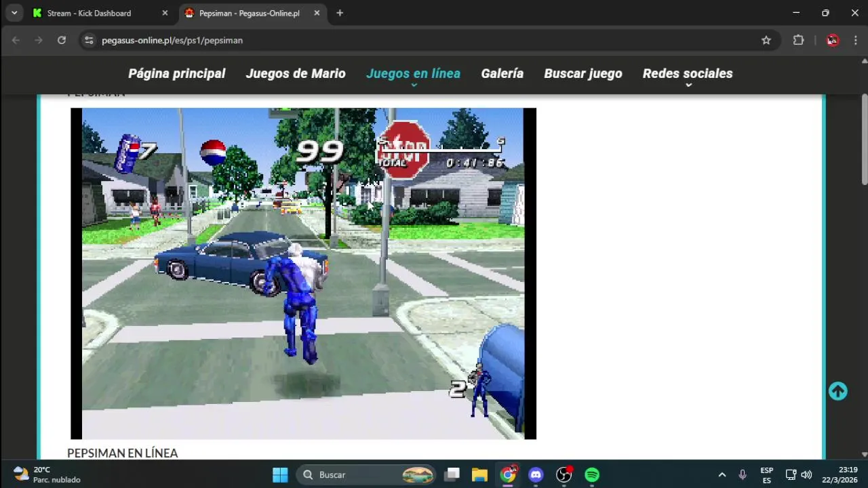Expand the Juegos en línea menu
The height and width of the screenshot is (488, 868).
pos(413,73)
